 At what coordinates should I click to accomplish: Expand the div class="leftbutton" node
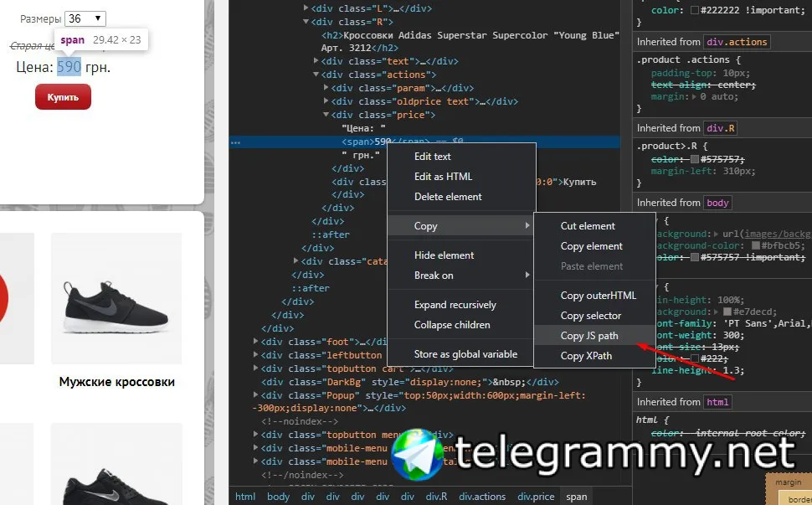click(x=256, y=355)
